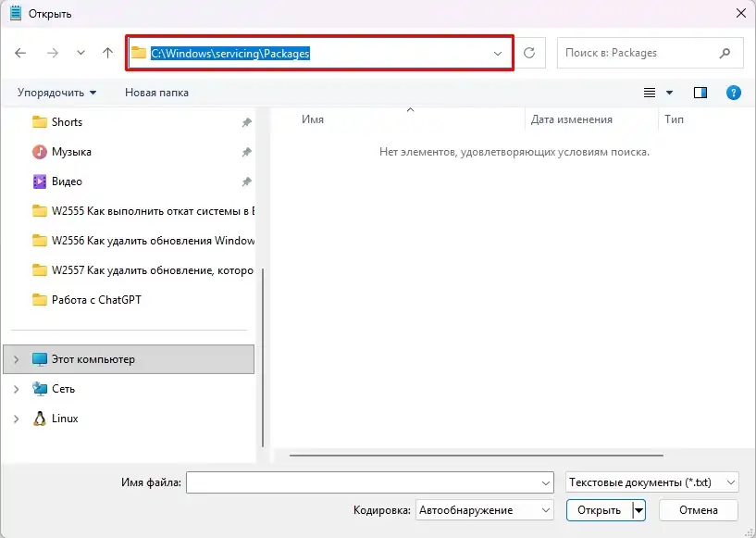Open help with the question mark icon

734,93
